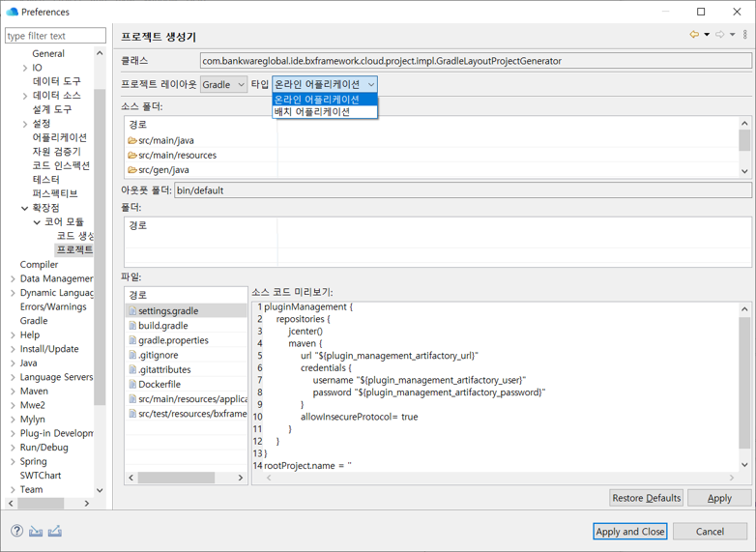The height and width of the screenshot is (552, 756).
Task: Click source folder list scroll-down arrow
Action: [744, 171]
